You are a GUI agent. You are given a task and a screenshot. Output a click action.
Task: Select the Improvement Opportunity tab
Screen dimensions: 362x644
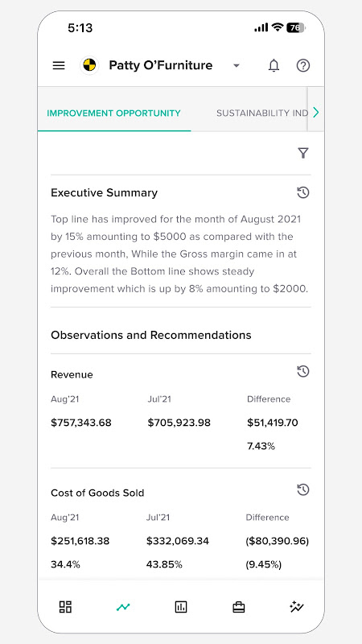click(x=113, y=113)
